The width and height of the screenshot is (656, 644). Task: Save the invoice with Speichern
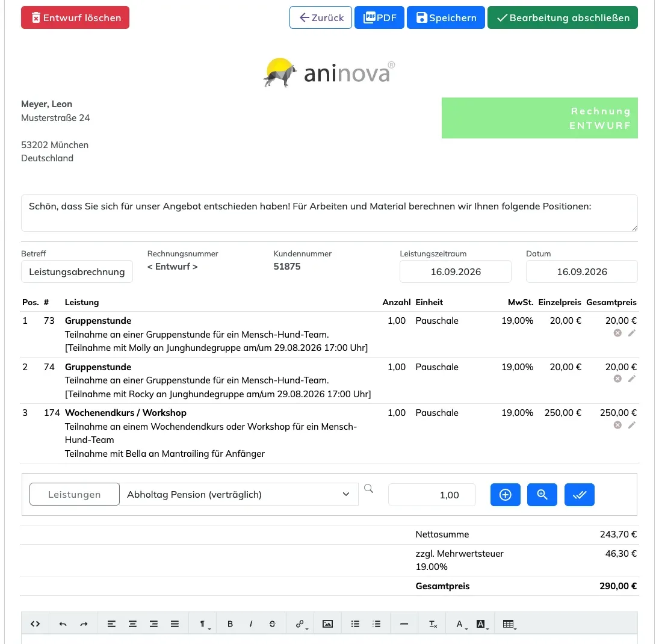click(x=445, y=17)
